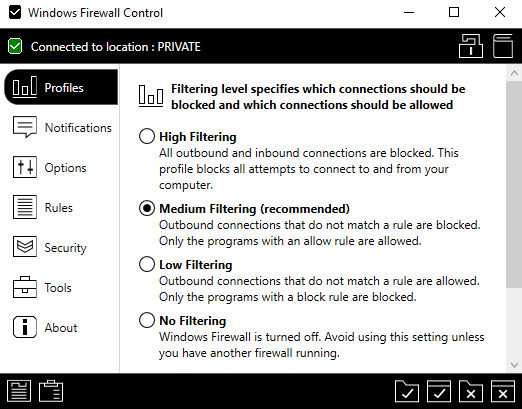
Task: Click the window with checkmark icon
Action: pyautogui.click(x=439, y=391)
